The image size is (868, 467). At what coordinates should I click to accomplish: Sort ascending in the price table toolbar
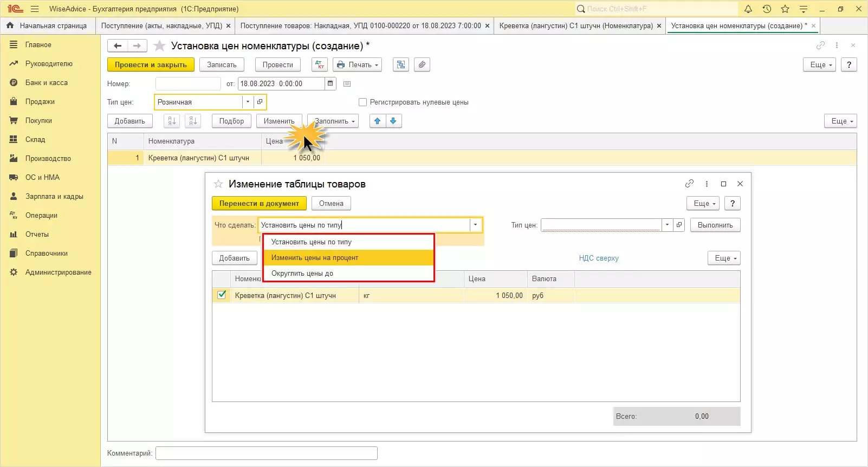click(172, 121)
